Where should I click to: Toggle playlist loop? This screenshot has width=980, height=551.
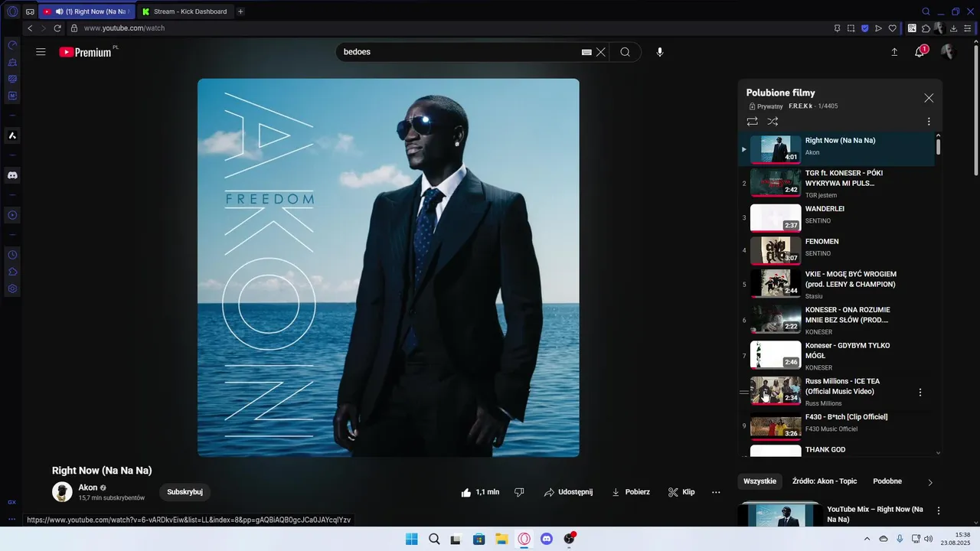pos(753,121)
